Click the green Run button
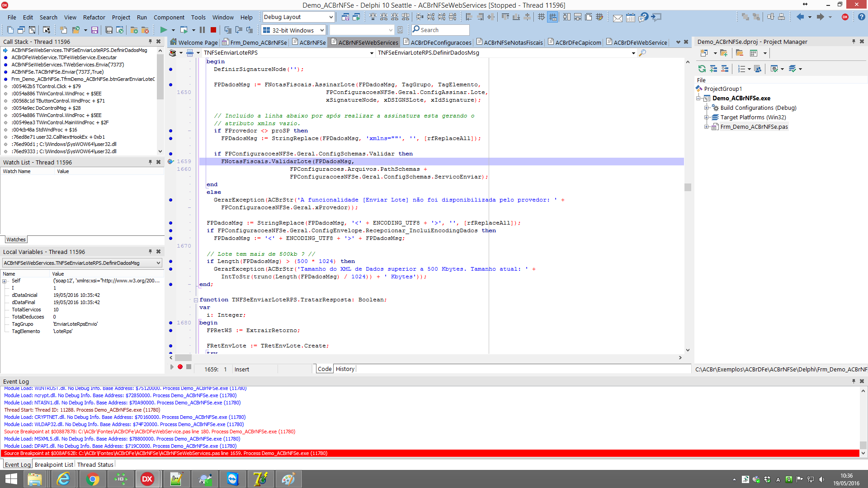Viewport: 868px width, 488px height. pos(164,30)
